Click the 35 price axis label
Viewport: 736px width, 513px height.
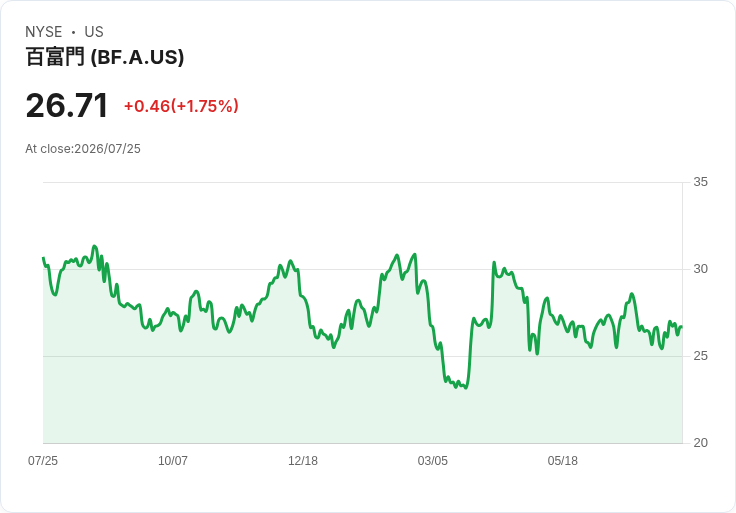tap(700, 182)
